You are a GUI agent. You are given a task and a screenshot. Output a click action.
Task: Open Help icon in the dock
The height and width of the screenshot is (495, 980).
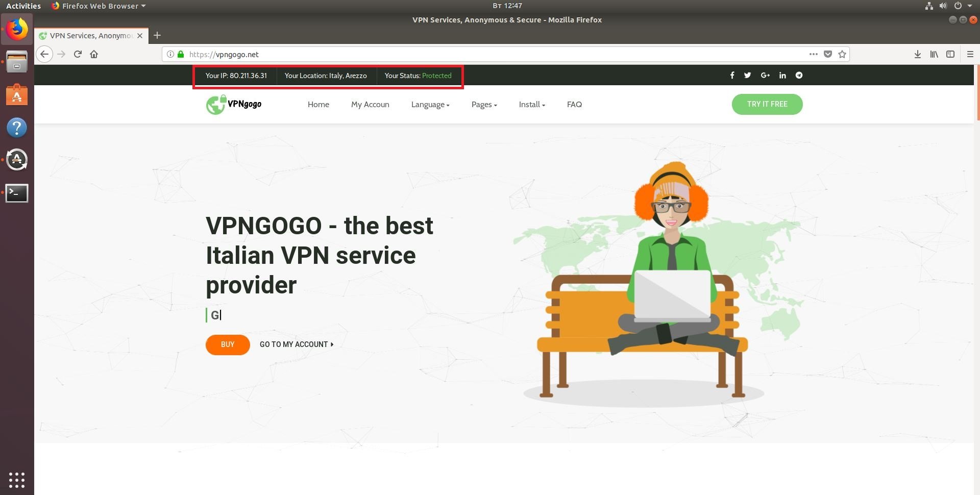point(17,128)
